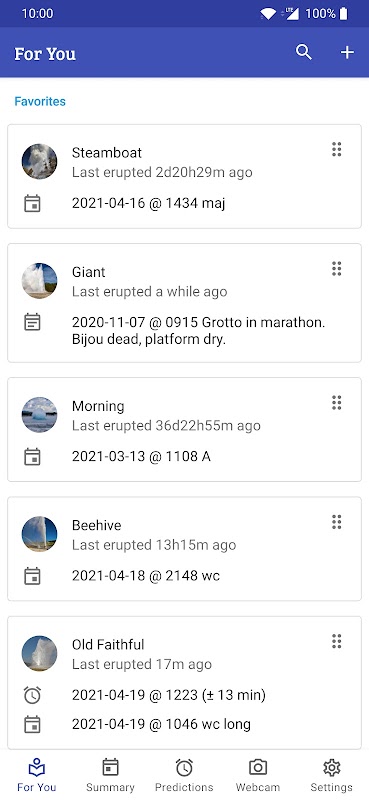Open the Settings tab

(332, 776)
